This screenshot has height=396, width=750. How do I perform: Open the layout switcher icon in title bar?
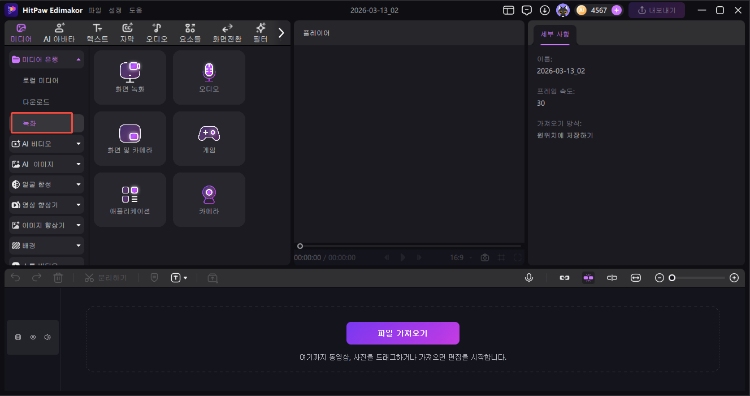(508, 10)
